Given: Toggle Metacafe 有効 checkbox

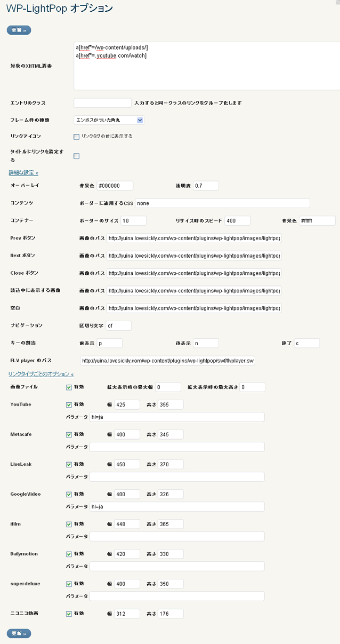Looking at the screenshot, I should (x=69, y=435).
